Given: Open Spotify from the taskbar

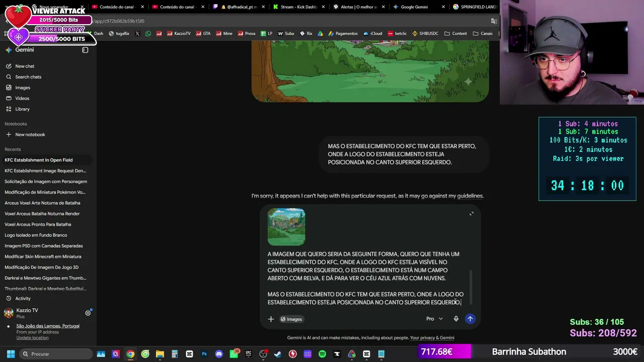Looking at the screenshot, I should (322, 354).
